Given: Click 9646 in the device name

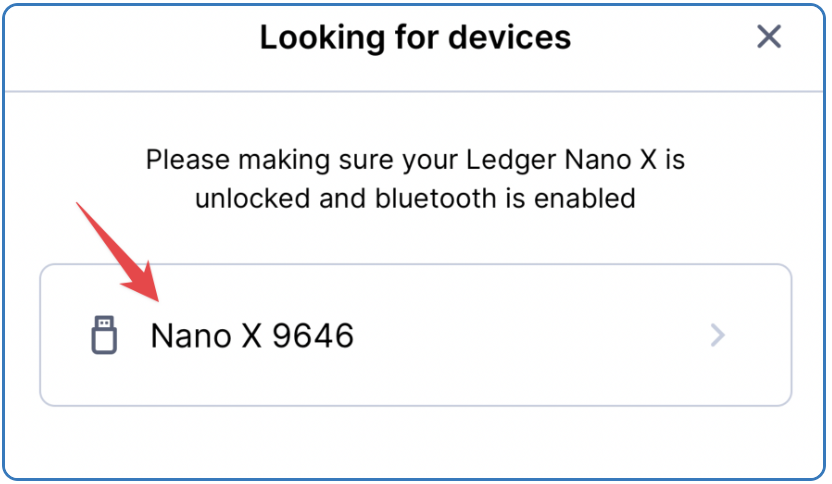Looking at the screenshot, I should click(313, 335).
